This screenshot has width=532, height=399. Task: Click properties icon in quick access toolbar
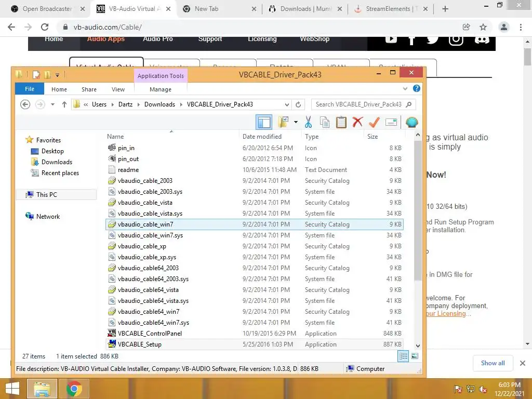(x=36, y=75)
